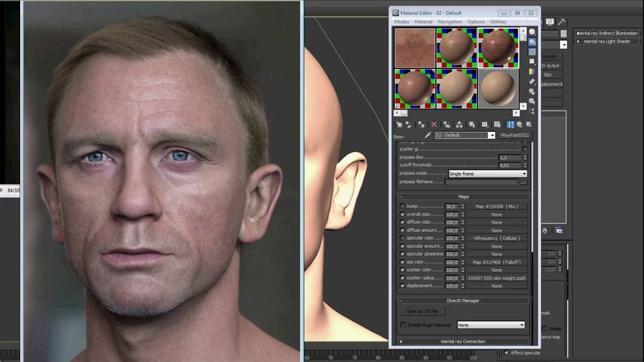Click Show Shaded Material in Viewport icon

pyautogui.click(x=497, y=125)
